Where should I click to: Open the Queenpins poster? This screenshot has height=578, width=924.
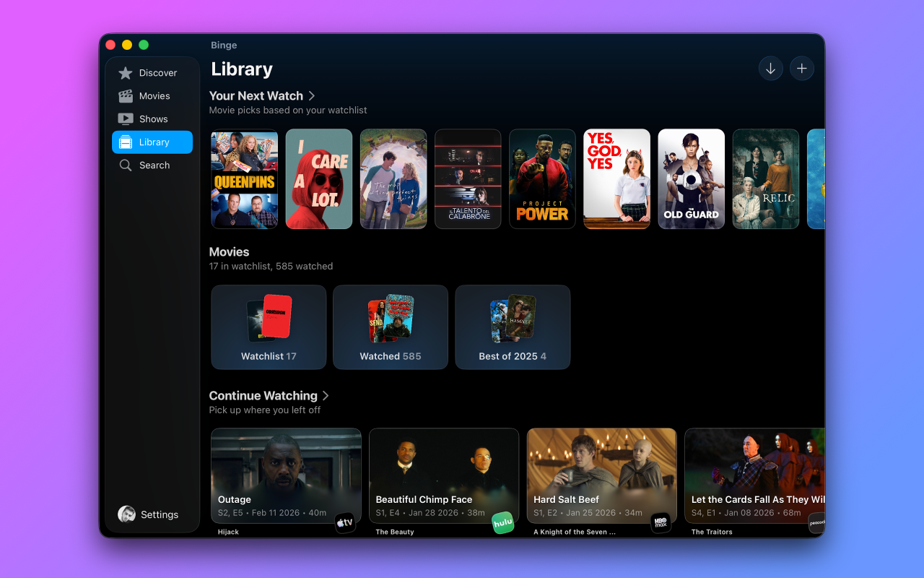[x=244, y=179]
